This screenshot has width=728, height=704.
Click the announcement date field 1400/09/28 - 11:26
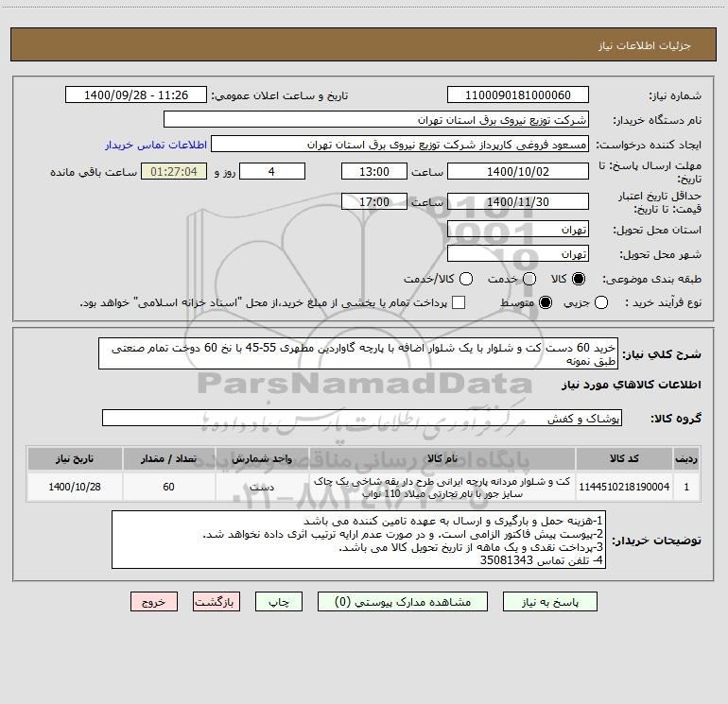coord(136,95)
